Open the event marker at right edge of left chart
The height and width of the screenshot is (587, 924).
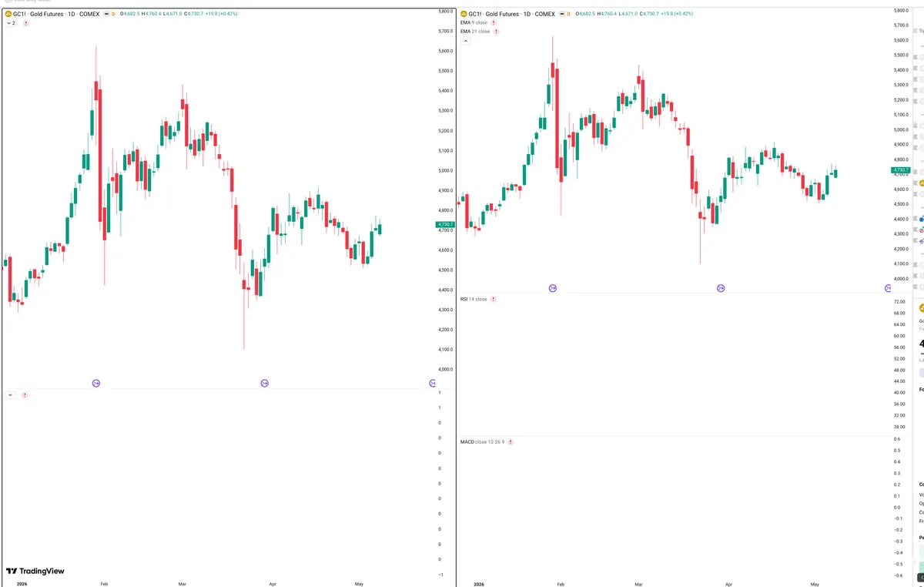(x=432, y=383)
